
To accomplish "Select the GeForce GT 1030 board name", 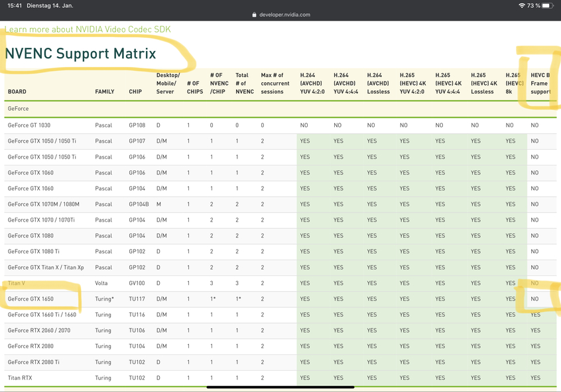I will coord(29,125).
